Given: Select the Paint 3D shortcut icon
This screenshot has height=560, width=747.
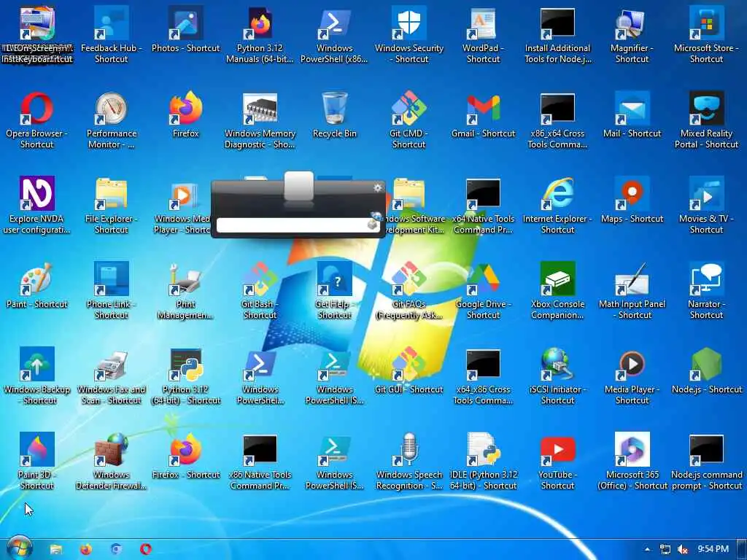Looking at the screenshot, I should click(x=36, y=461).
